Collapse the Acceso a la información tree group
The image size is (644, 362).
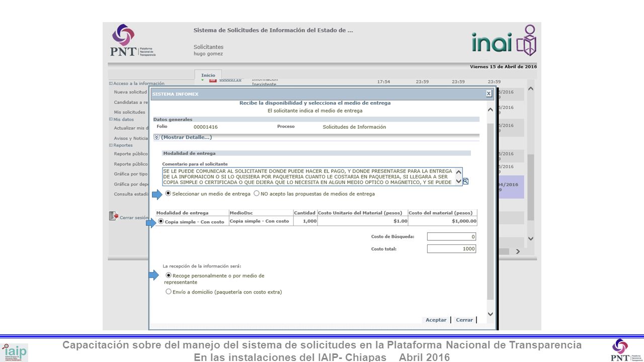[x=111, y=83]
